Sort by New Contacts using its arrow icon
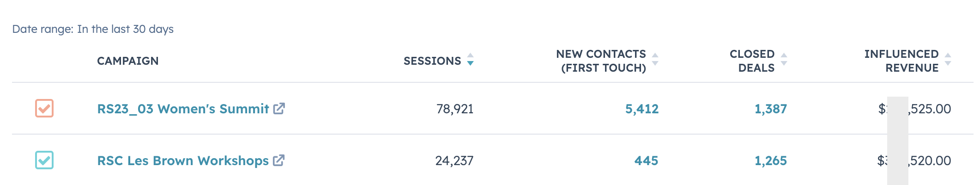The width and height of the screenshot is (980, 185). click(x=655, y=60)
